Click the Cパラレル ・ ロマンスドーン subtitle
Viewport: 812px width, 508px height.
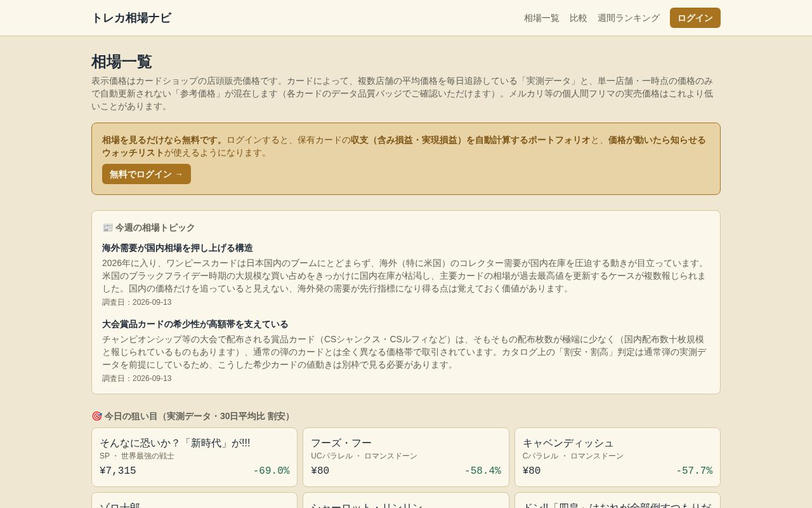(x=573, y=456)
